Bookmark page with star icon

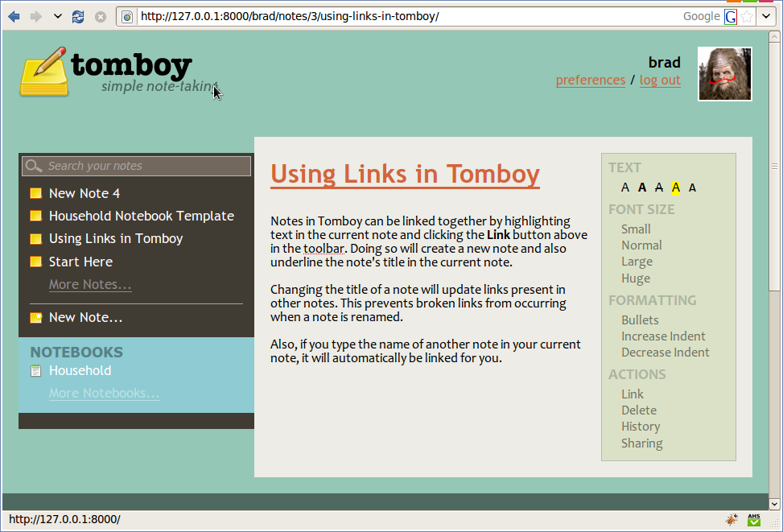click(747, 17)
